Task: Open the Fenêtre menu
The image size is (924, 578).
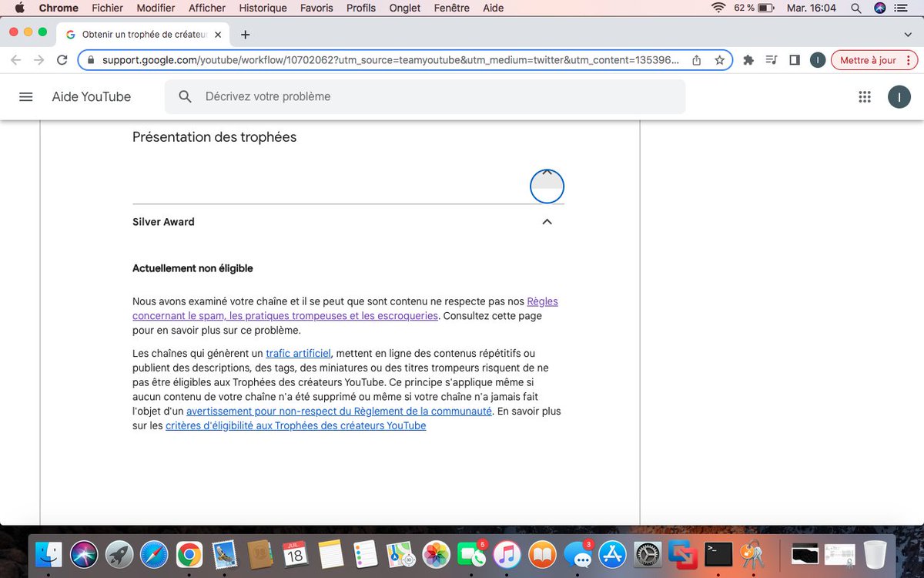Action: (x=451, y=8)
